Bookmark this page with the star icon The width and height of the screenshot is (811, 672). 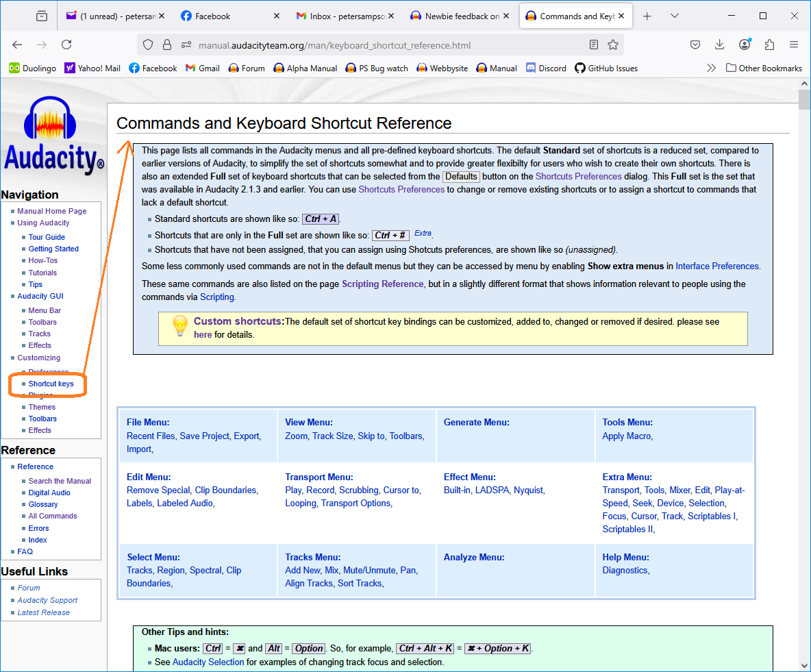[x=613, y=45]
